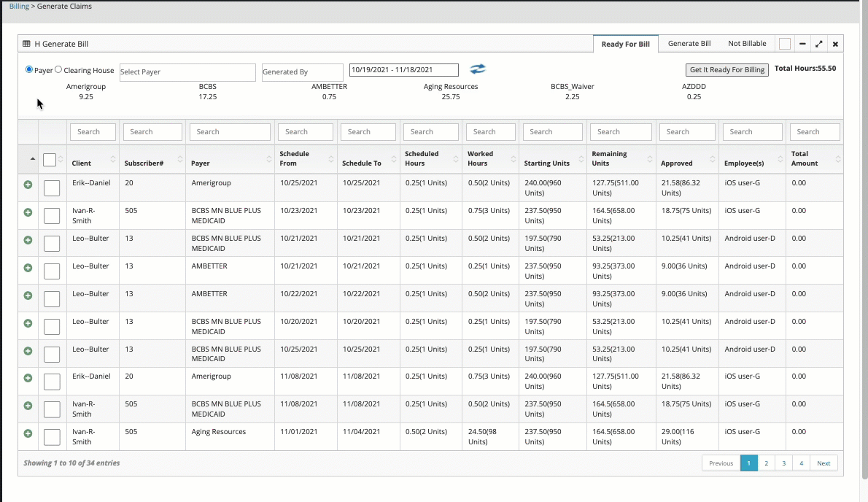Click the Employee(s) column search box
Screen dimensions: 868x502
[x=752, y=132]
